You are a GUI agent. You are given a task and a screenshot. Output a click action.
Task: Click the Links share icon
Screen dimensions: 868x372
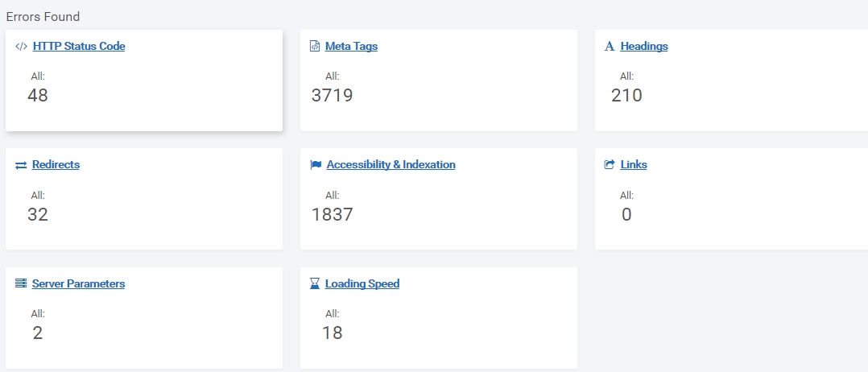610,165
